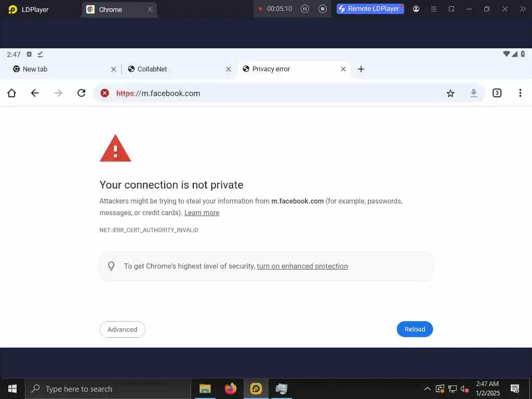The width and height of the screenshot is (532, 399).
Task: Open downloads arrow icon in toolbar
Action: coord(474,93)
